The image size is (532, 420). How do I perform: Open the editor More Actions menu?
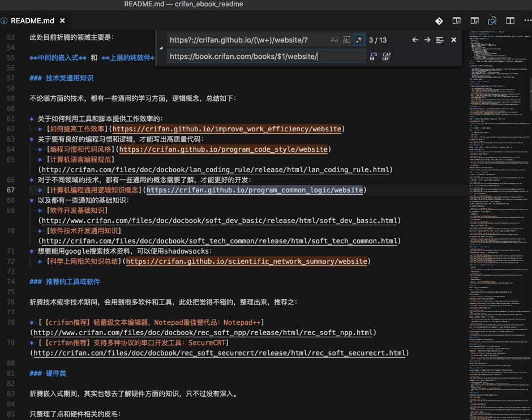528,21
